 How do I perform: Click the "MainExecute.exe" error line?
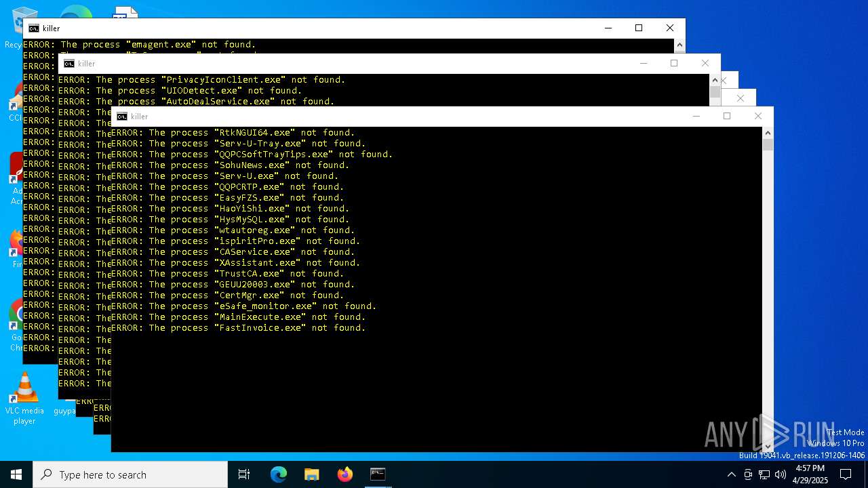[238, 317]
